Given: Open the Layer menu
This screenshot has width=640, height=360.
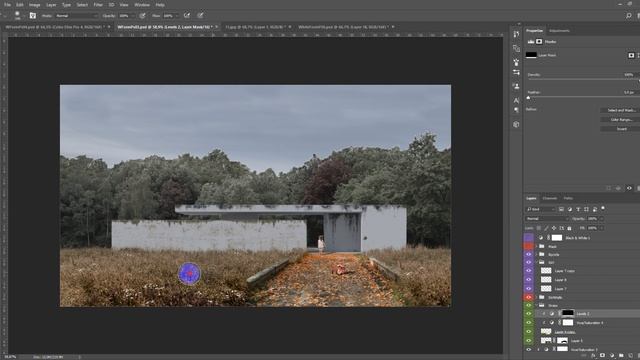Looking at the screenshot, I should (51, 5).
